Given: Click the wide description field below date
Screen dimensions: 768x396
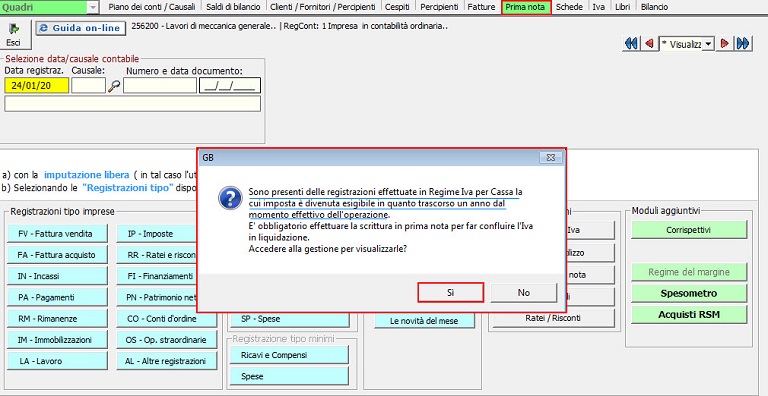Looking at the screenshot, I should (132, 103).
